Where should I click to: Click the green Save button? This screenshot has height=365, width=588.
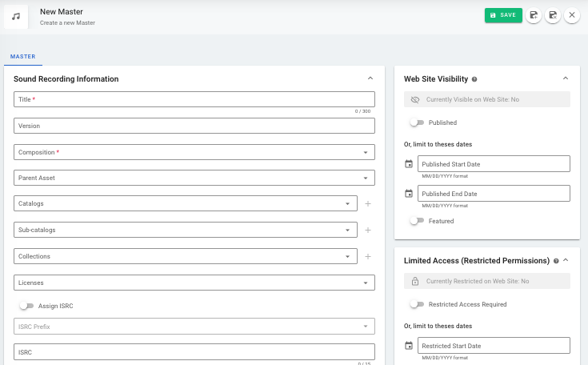coord(503,15)
